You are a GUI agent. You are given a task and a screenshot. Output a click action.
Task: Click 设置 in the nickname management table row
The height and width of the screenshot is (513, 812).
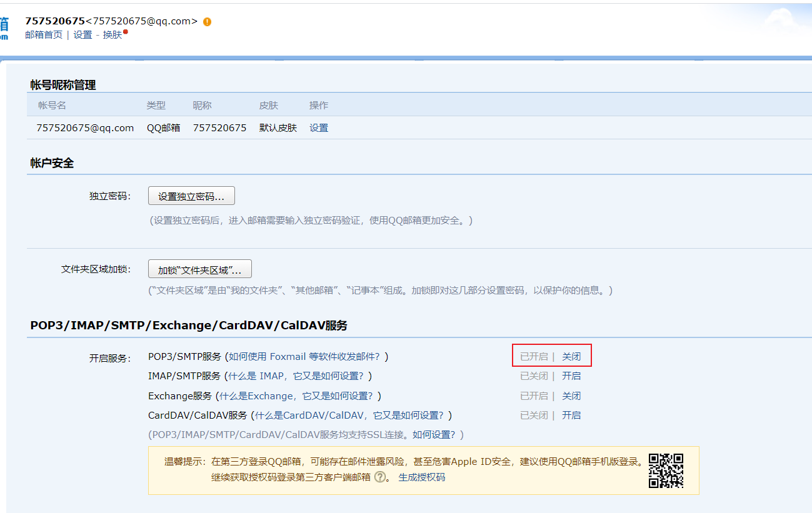[318, 127]
